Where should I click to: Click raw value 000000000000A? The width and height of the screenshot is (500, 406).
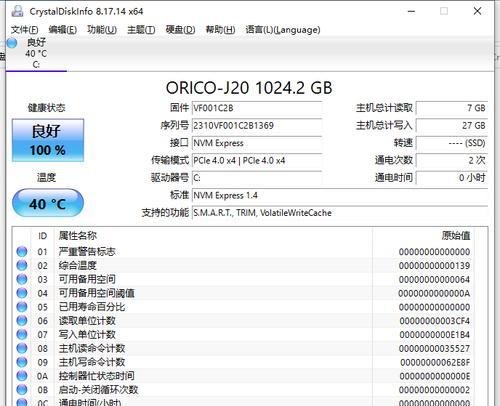pos(434,293)
